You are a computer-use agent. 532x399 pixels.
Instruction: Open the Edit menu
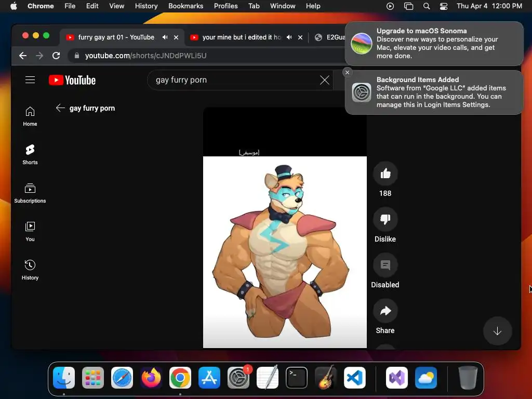coord(92,6)
